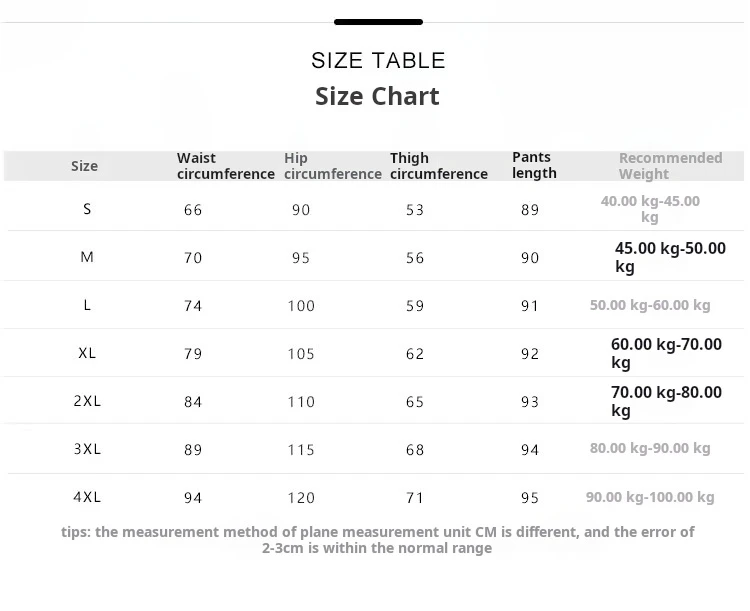Click the SIZE TABLE heading
The height and width of the screenshot is (611, 750).
(x=378, y=60)
